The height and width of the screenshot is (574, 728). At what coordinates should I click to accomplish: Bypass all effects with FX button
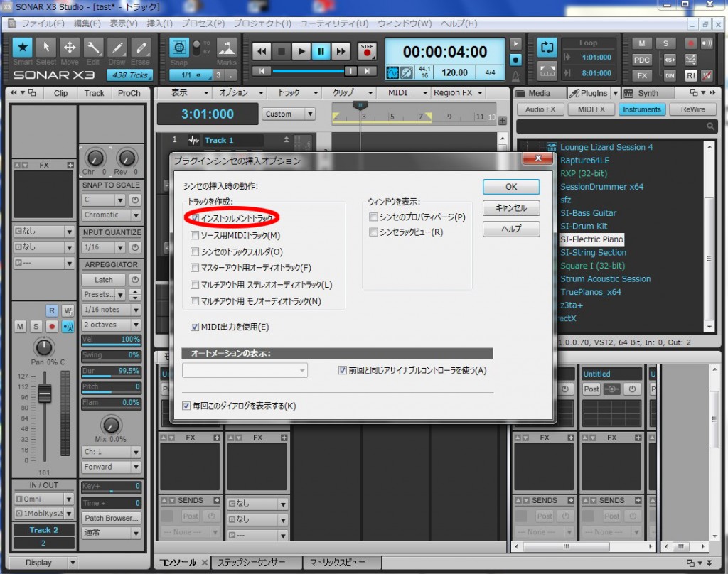642,75
